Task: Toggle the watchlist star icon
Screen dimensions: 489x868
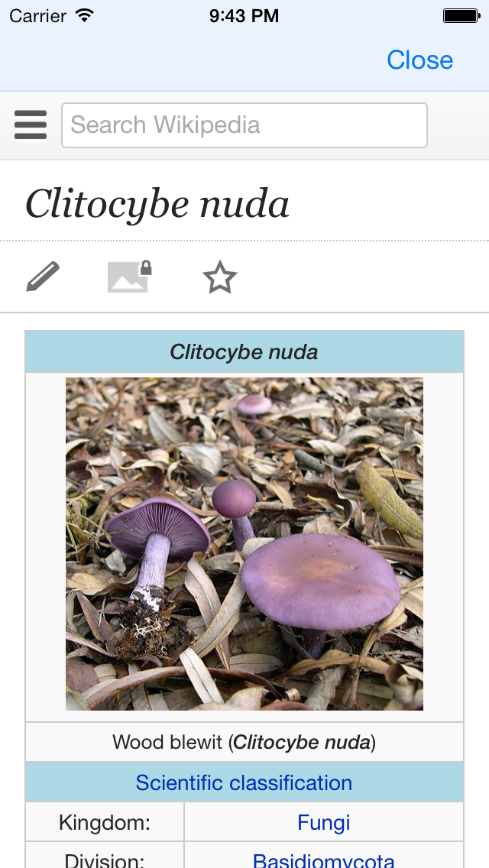Action: point(220,277)
